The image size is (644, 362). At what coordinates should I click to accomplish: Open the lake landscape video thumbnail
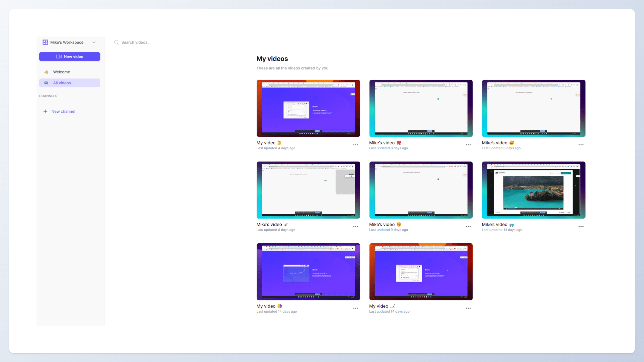pyautogui.click(x=533, y=190)
